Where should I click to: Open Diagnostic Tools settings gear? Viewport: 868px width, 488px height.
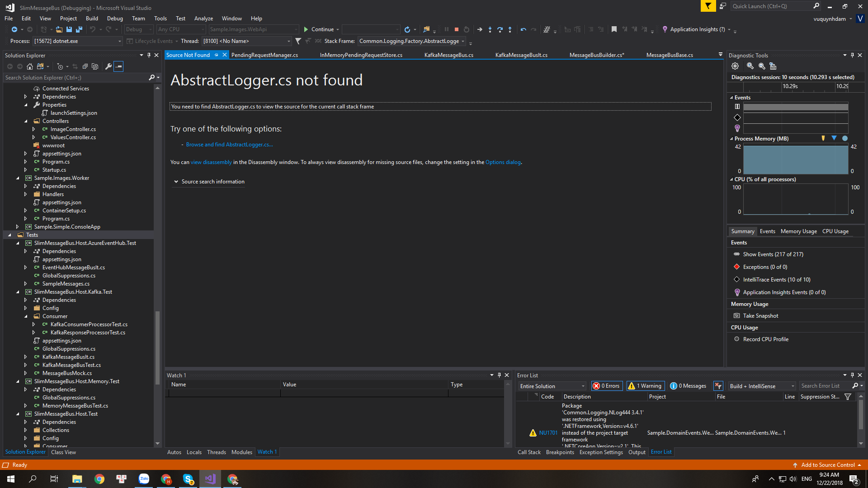tap(735, 66)
